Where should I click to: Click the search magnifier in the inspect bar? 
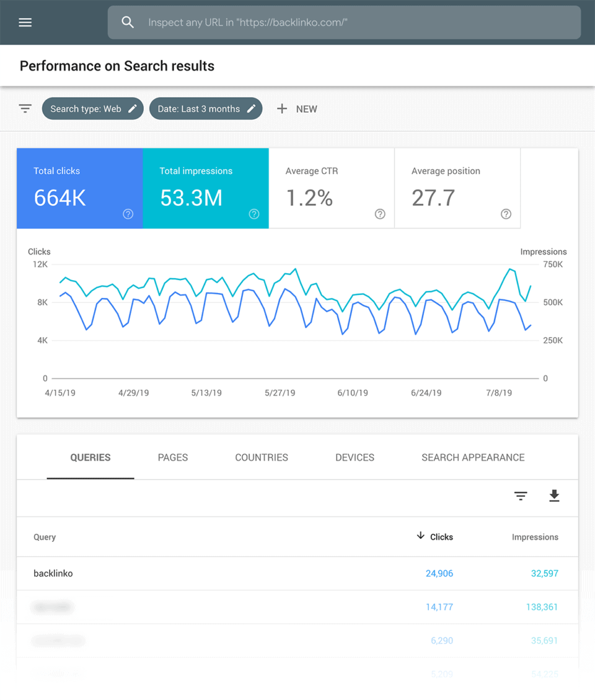[128, 22]
